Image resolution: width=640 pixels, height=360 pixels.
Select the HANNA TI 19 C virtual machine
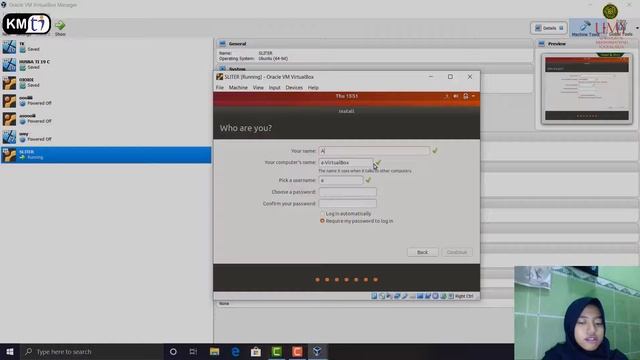[106, 64]
